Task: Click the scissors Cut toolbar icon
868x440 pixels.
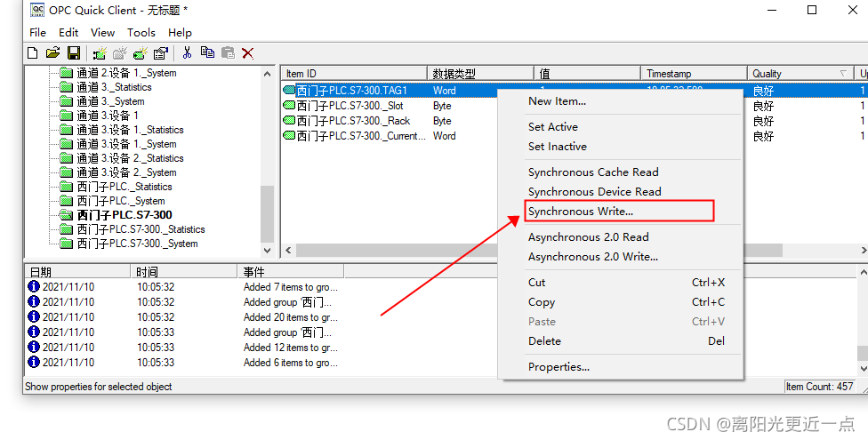Action: (187, 52)
